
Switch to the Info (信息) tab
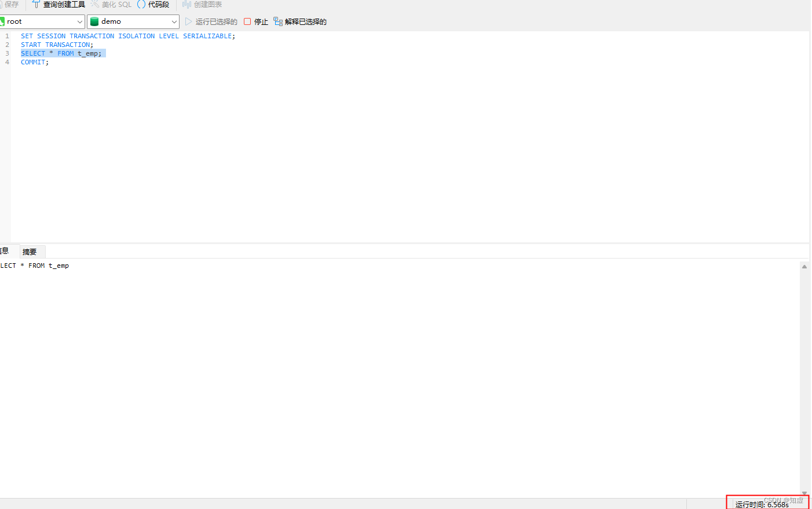pyautogui.click(x=5, y=251)
